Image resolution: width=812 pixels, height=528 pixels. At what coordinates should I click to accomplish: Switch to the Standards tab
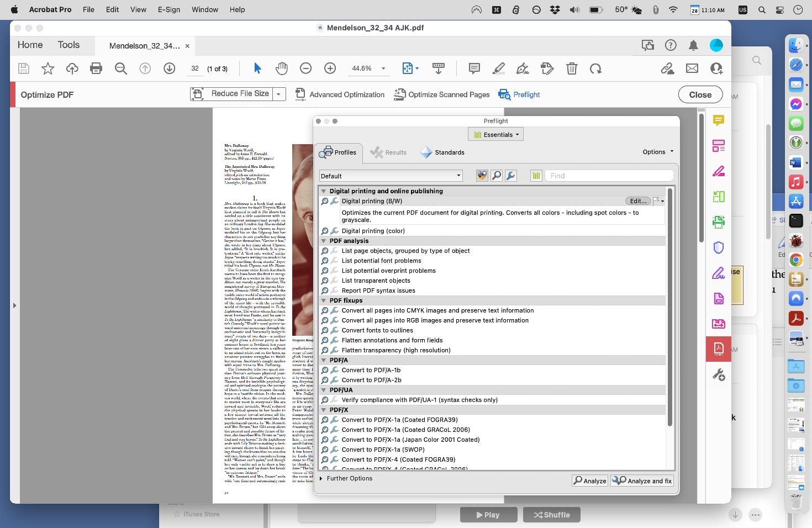point(442,152)
